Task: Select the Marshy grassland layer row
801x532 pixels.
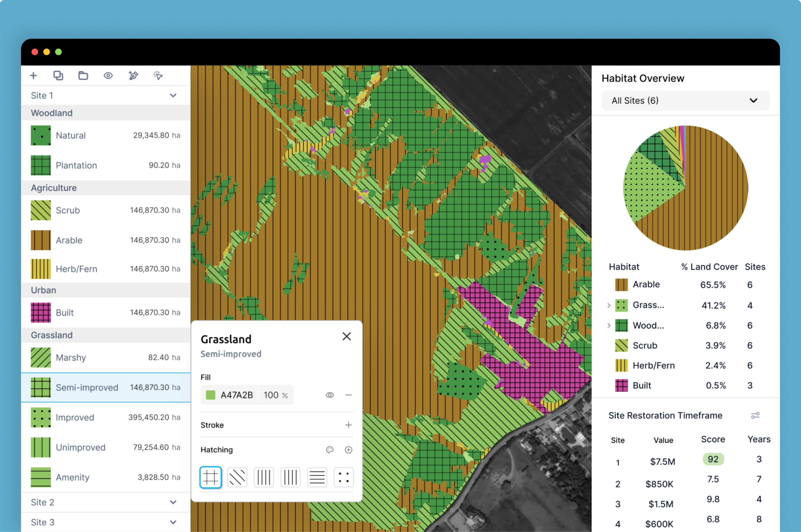Action: 106,358
